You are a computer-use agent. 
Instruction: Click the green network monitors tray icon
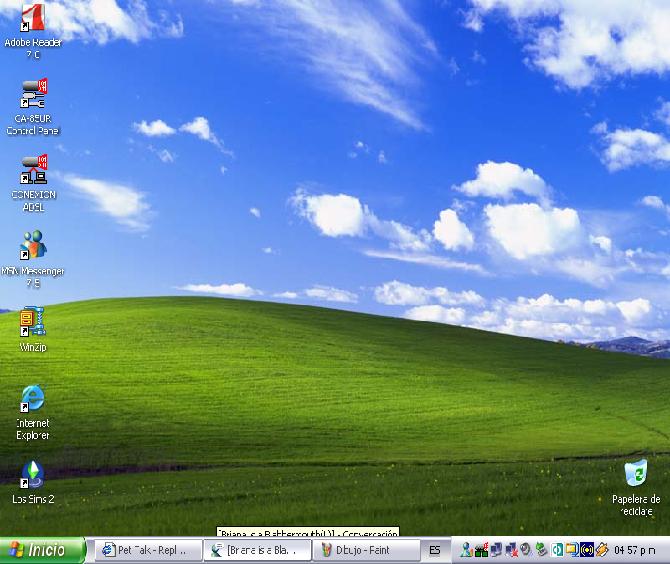(x=481, y=550)
